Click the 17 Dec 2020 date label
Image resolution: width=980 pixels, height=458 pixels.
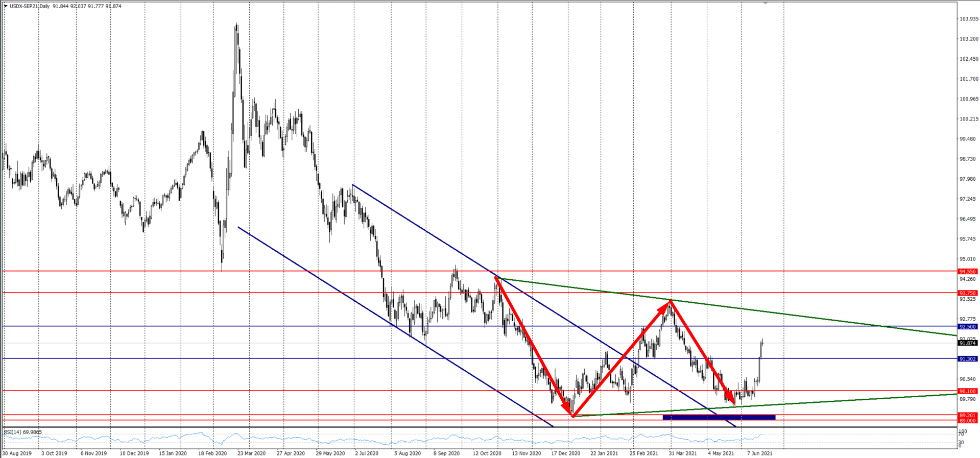pyautogui.click(x=565, y=453)
